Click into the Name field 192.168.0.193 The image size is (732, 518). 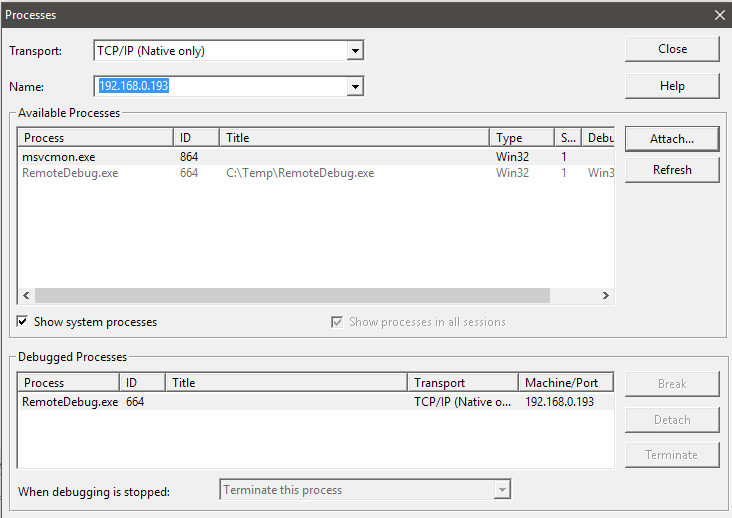tap(220, 87)
